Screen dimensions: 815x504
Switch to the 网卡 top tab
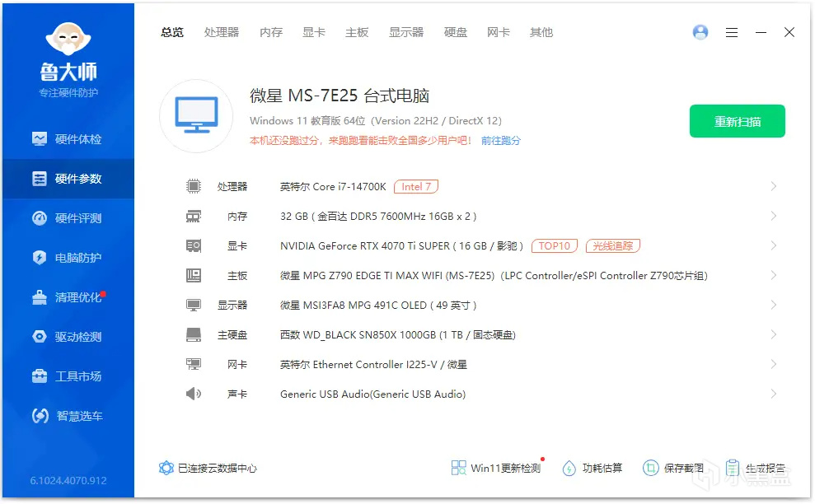pos(499,32)
